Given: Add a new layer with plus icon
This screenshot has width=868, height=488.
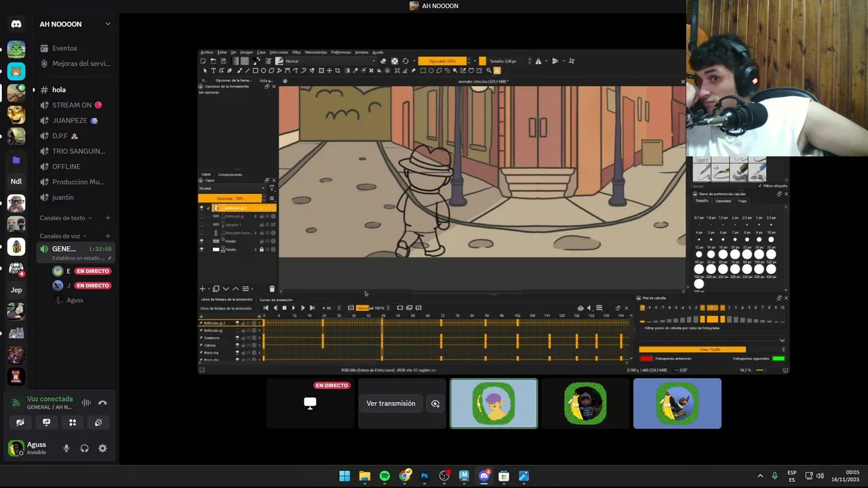Looking at the screenshot, I should point(203,289).
